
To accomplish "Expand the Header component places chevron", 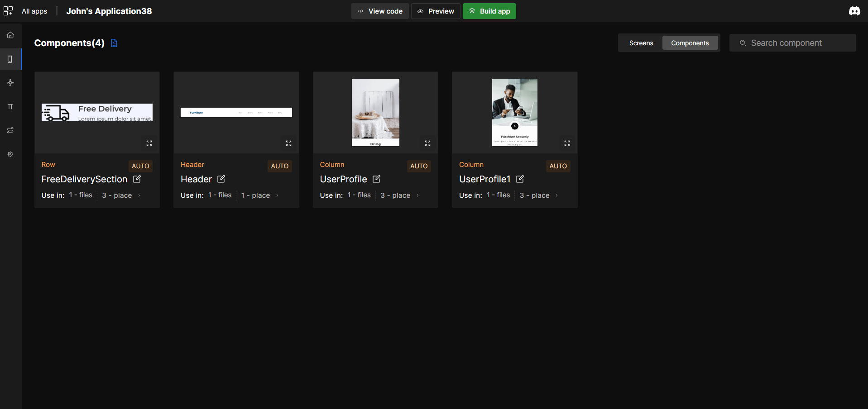I will [278, 195].
